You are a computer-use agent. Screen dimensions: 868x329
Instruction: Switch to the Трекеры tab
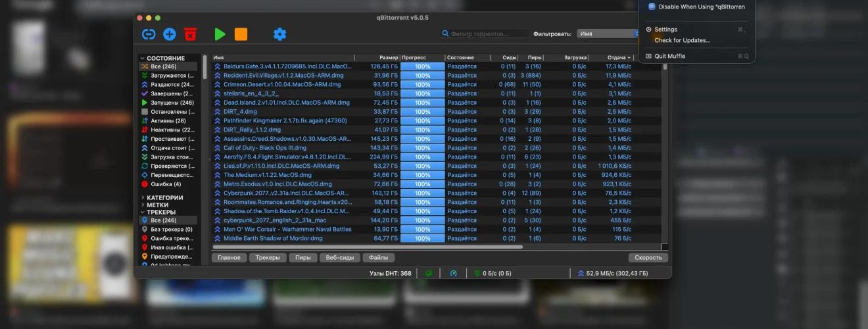point(267,258)
